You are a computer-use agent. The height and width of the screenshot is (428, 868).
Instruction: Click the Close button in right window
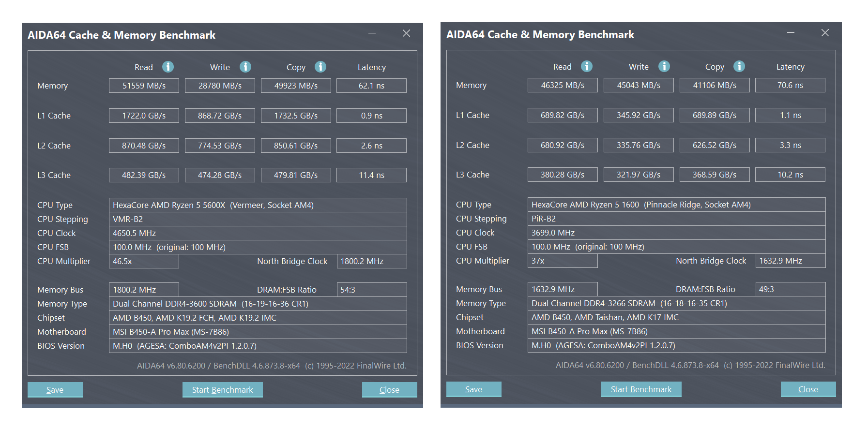pos(808,389)
